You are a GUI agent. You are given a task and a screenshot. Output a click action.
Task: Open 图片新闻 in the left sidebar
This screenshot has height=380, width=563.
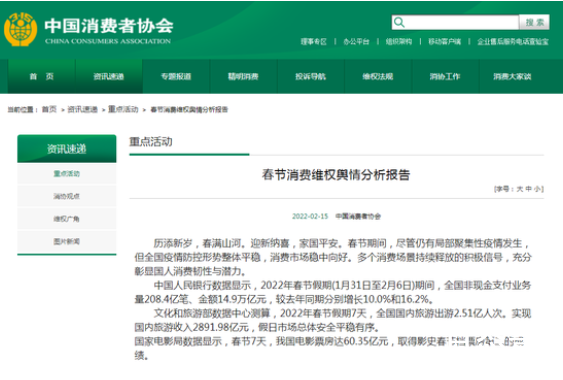(x=67, y=241)
